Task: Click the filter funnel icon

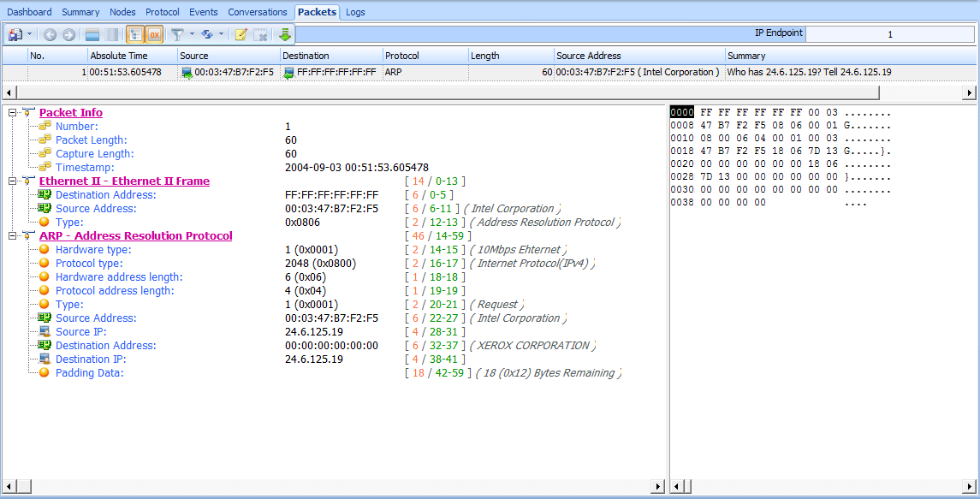Action: coord(177,35)
